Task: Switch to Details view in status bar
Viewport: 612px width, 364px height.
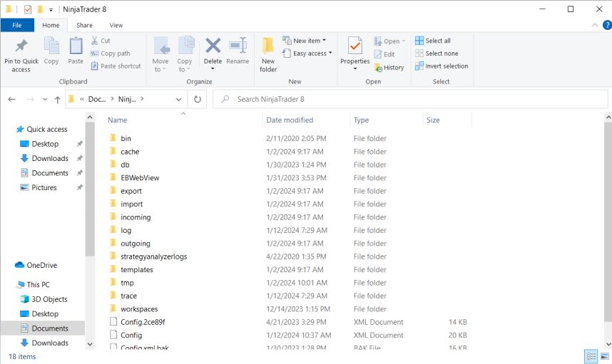Action: (x=591, y=356)
